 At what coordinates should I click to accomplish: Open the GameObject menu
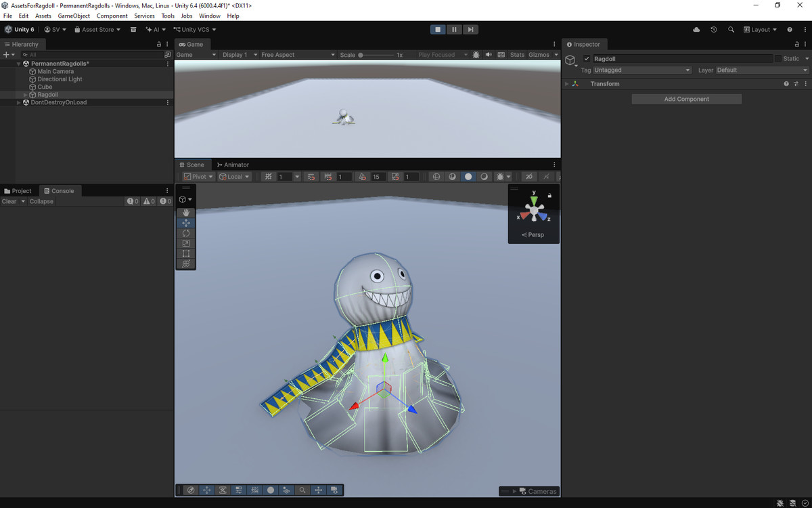tap(74, 16)
